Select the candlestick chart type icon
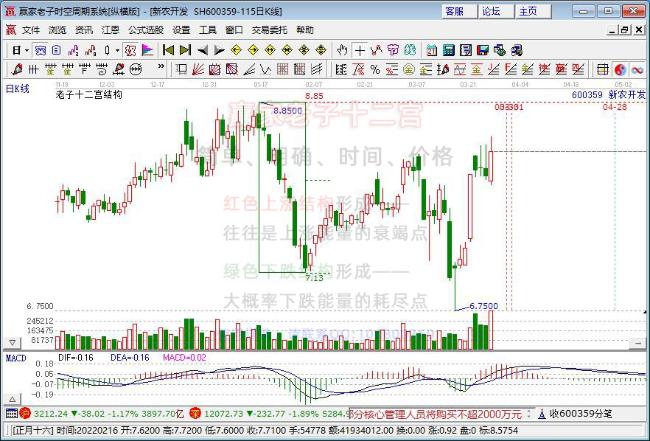This screenshot has width=650, height=441. click(107, 51)
